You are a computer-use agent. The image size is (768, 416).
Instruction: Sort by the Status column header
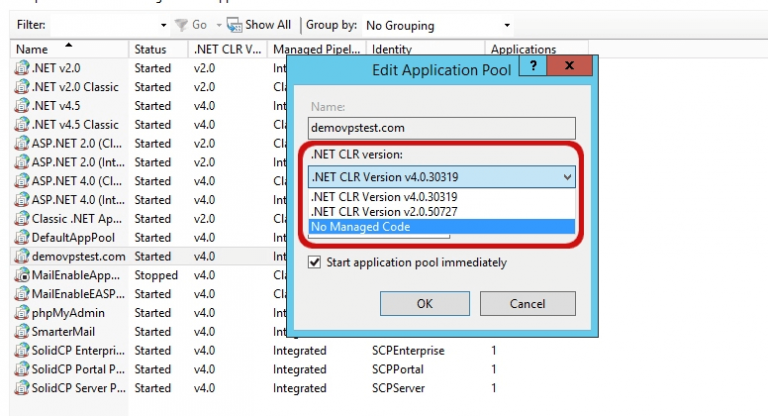click(158, 49)
